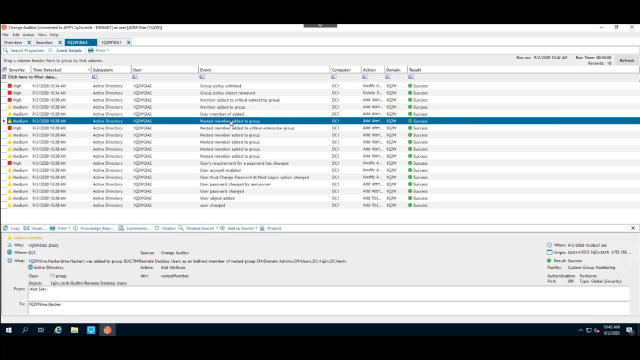
Task: Expand the Add to Search dropdown arrow
Action: pos(256,228)
